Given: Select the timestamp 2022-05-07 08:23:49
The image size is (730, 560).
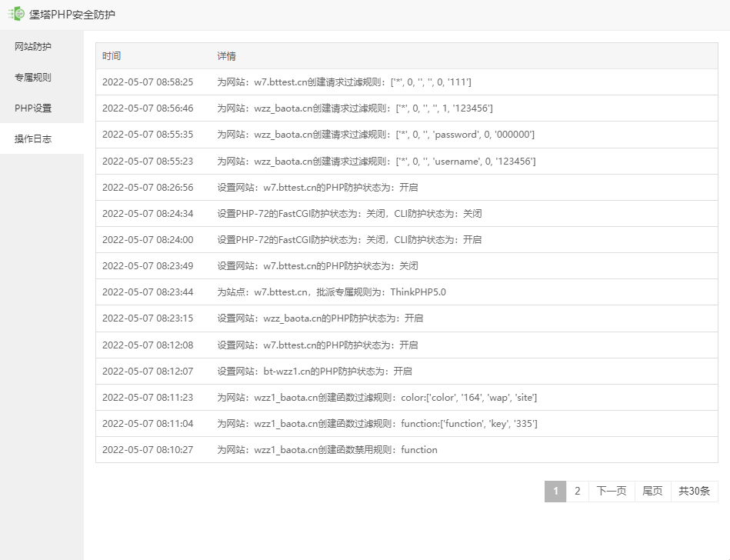Looking at the screenshot, I should (x=148, y=265).
